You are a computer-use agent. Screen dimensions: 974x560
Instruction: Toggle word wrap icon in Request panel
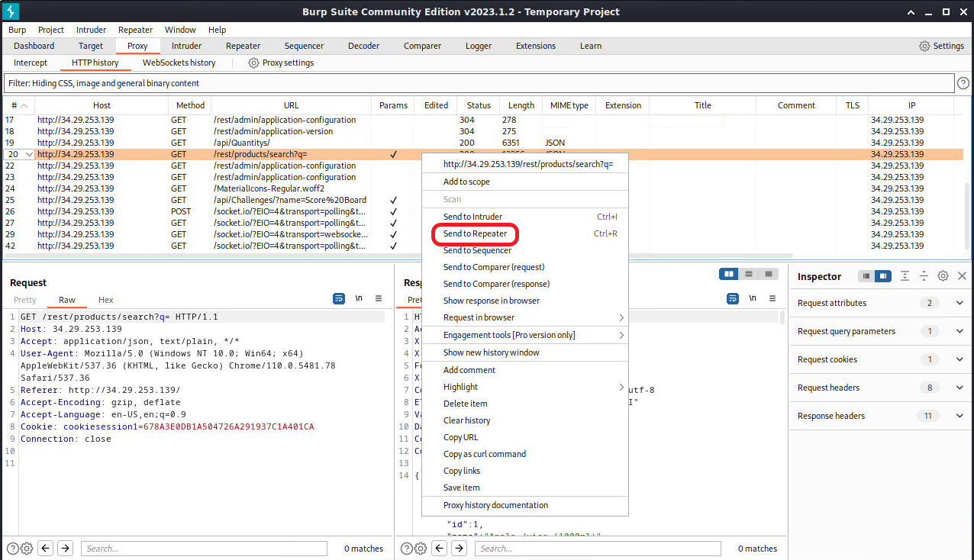pos(339,299)
